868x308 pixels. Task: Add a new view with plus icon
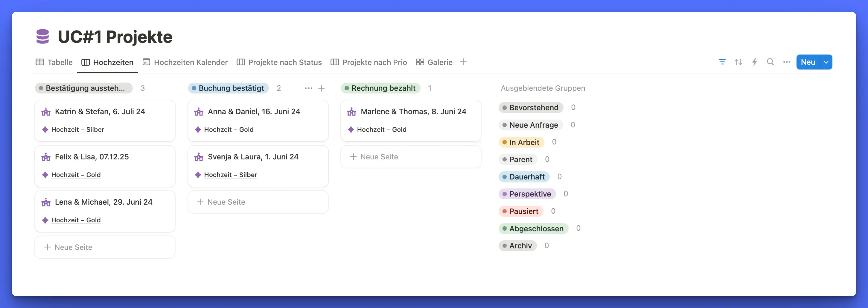[x=463, y=62]
